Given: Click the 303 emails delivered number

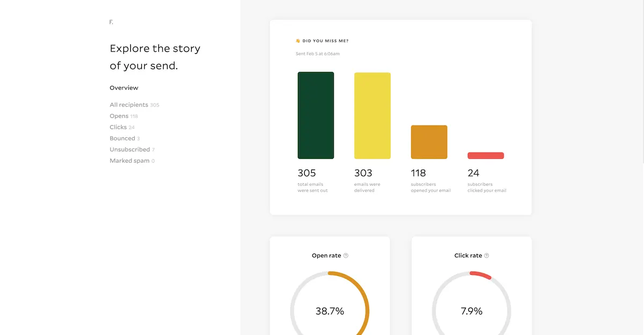Looking at the screenshot, I should click(x=363, y=173).
